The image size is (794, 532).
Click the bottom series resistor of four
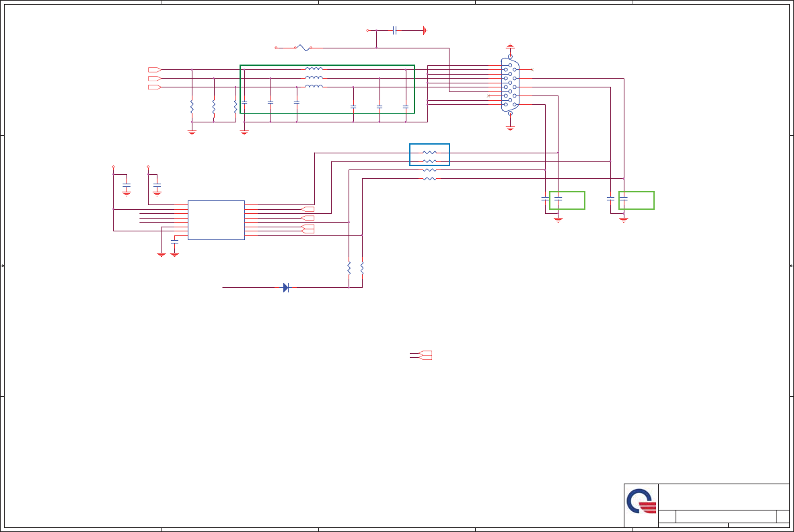click(429, 179)
